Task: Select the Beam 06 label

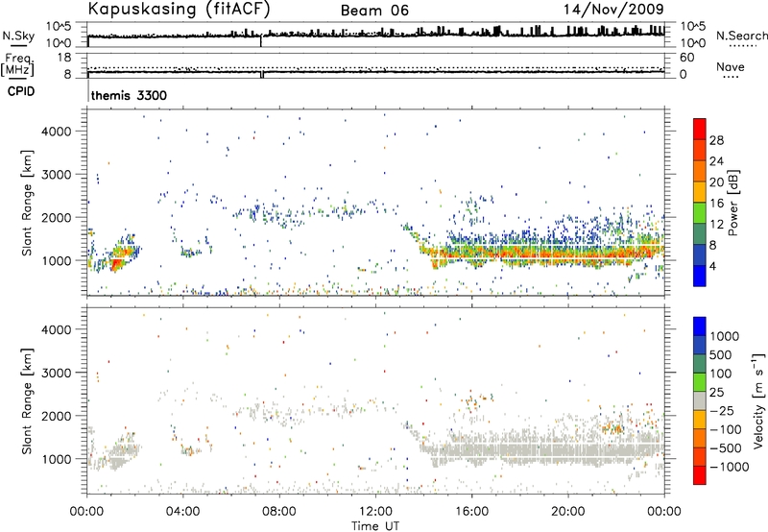Action: (374, 11)
